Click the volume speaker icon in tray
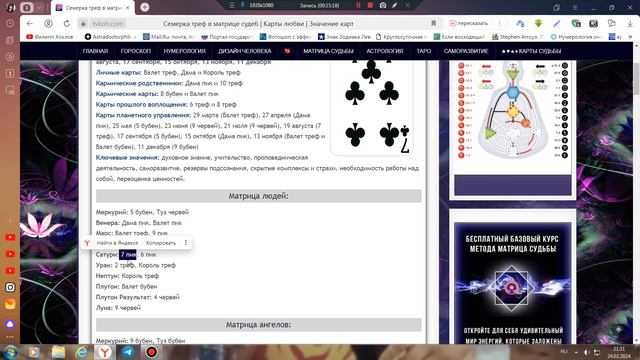This screenshot has width=640, height=360. pyautogui.click(x=586, y=352)
